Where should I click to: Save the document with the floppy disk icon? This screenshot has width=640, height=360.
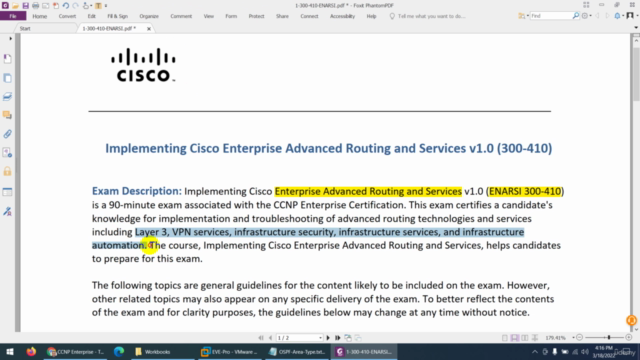25,6
